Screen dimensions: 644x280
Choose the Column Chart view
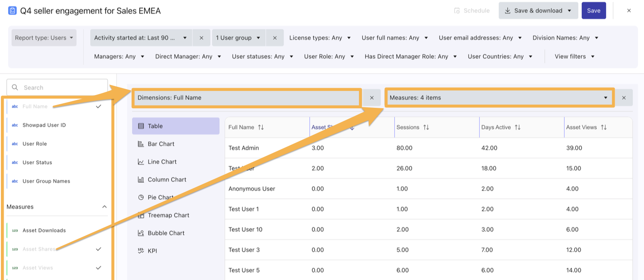point(167,180)
